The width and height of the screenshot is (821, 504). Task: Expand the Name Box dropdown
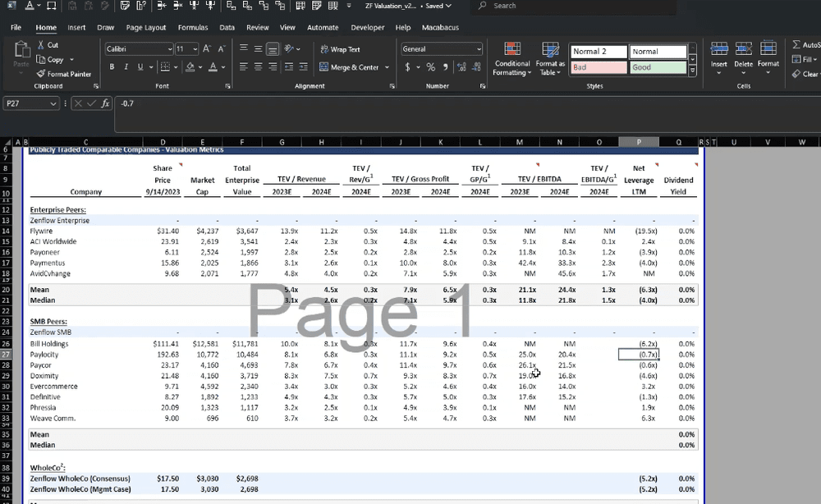(x=53, y=103)
